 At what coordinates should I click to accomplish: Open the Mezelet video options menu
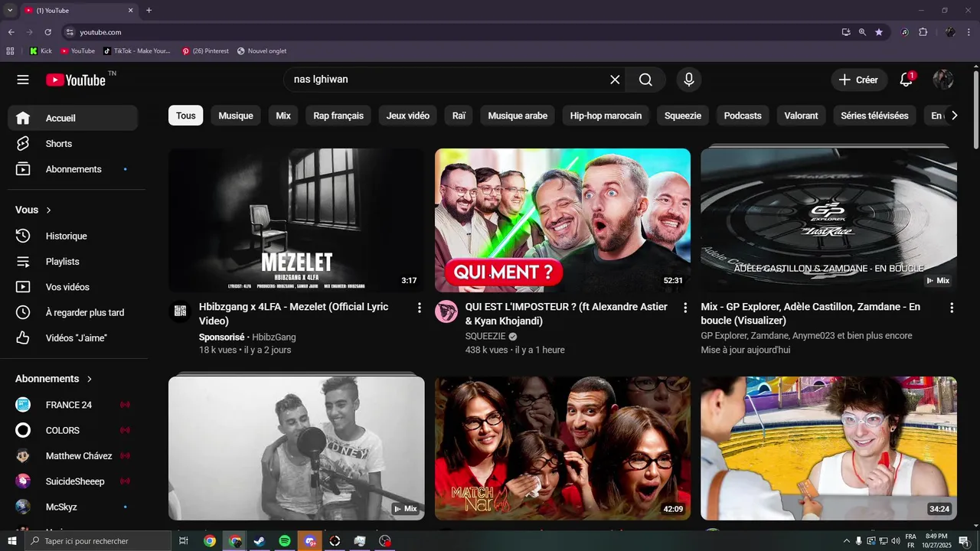[x=419, y=308]
